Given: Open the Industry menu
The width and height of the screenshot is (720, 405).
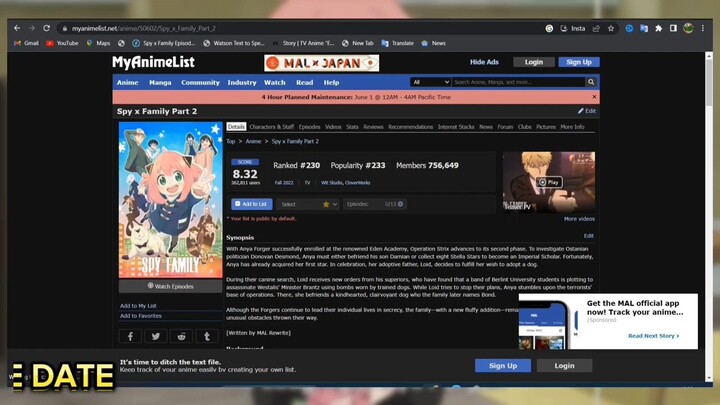Looking at the screenshot, I should click(242, 83).
